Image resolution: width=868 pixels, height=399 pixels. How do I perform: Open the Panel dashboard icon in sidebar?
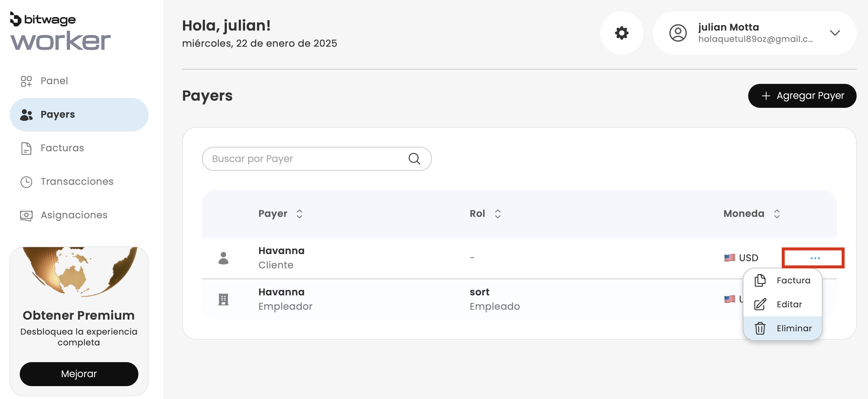coord(26,81)
